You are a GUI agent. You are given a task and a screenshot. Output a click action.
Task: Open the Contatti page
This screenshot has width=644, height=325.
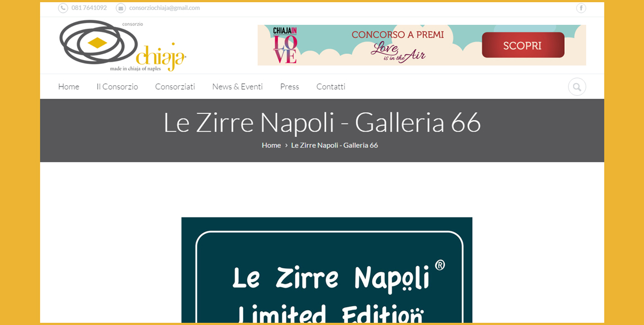click(331, 86)
